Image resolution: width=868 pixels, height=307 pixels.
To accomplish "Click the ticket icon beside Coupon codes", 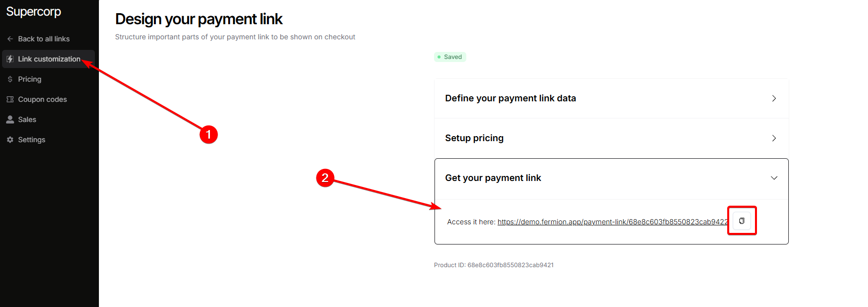I will point(10,99).
